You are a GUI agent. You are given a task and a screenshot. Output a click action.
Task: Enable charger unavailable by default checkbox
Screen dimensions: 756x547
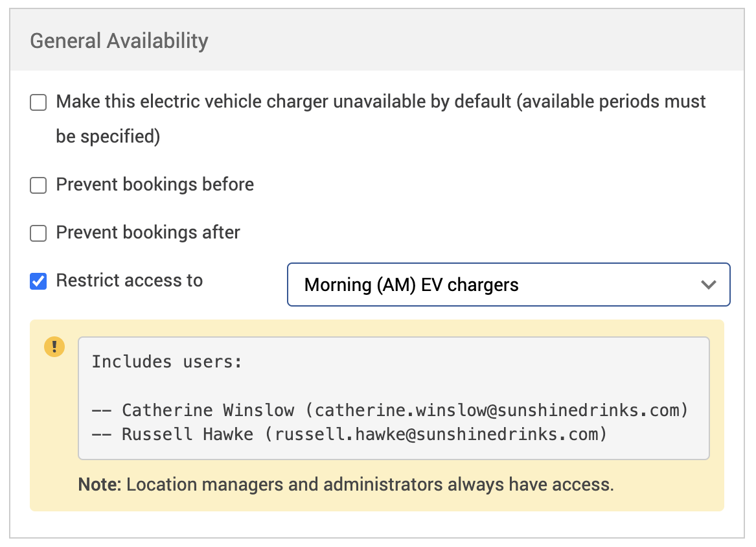[x=39, y=102]
